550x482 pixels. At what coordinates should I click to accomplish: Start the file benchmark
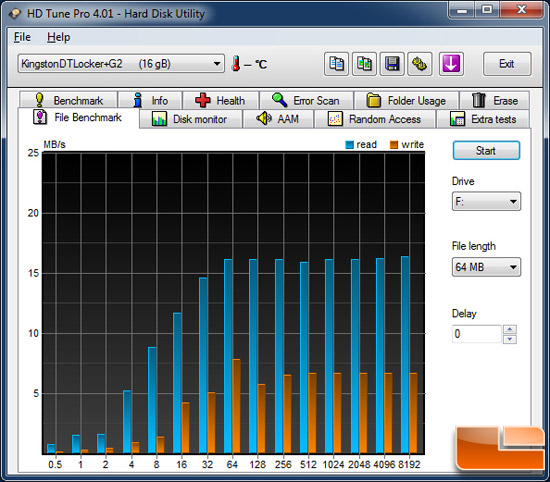pyautogui.click(x=486, y=150)
